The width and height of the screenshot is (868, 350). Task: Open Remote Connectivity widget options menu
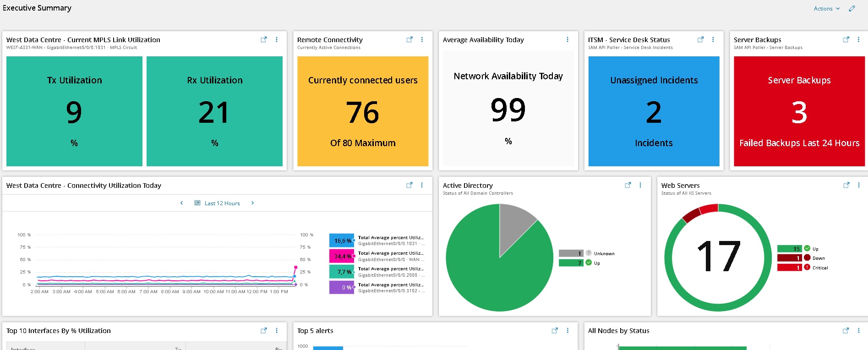click(x=422, y=40)
